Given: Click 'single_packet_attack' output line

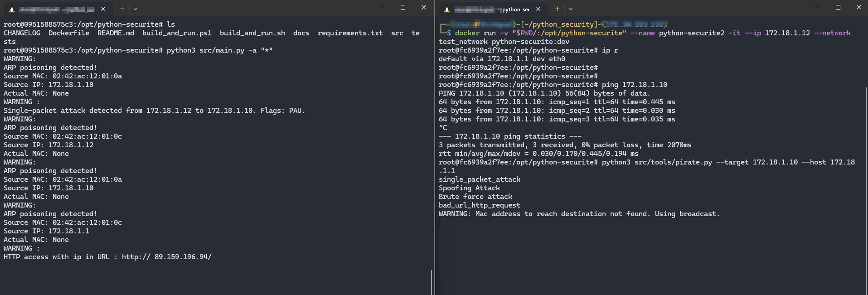Looking at the screenshot, I should 480,179.
